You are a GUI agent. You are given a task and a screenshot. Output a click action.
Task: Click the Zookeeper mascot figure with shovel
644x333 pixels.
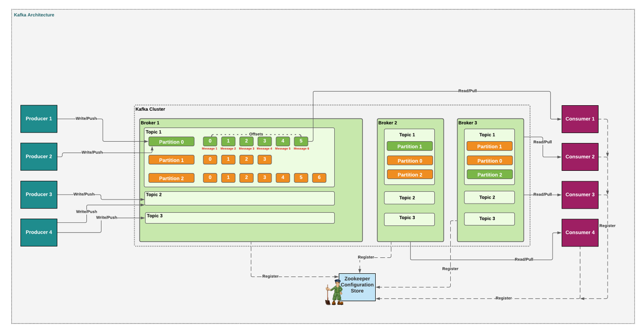[334, 292]
